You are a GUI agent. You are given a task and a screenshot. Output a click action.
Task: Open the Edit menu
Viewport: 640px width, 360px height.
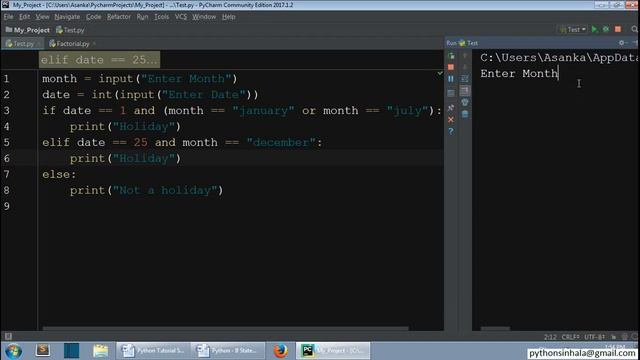[24, 17]
